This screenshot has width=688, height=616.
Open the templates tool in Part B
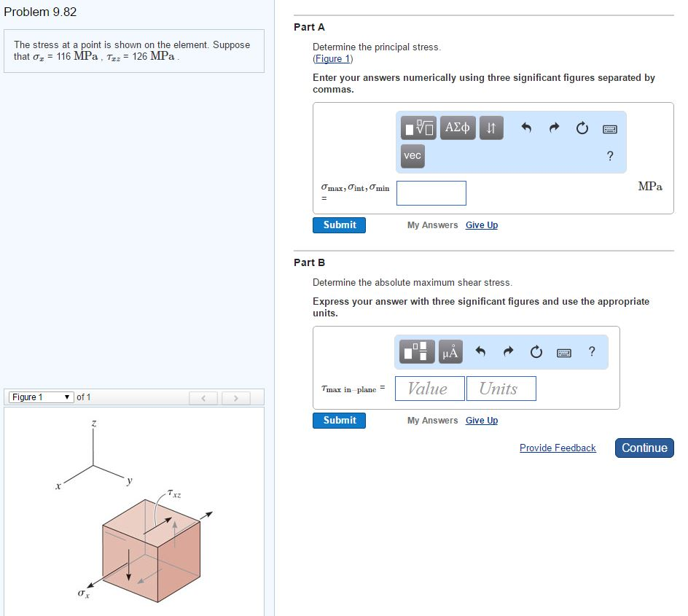[417, 351]
